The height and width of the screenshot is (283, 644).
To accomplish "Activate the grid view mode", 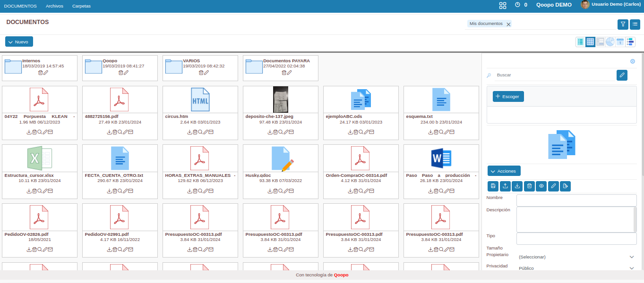I will pos(590,42).
